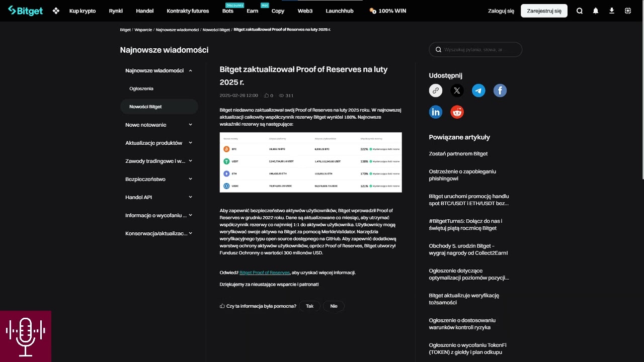Open Earn menu
This screenshot has height=362, width=644.
click(253, 11)
